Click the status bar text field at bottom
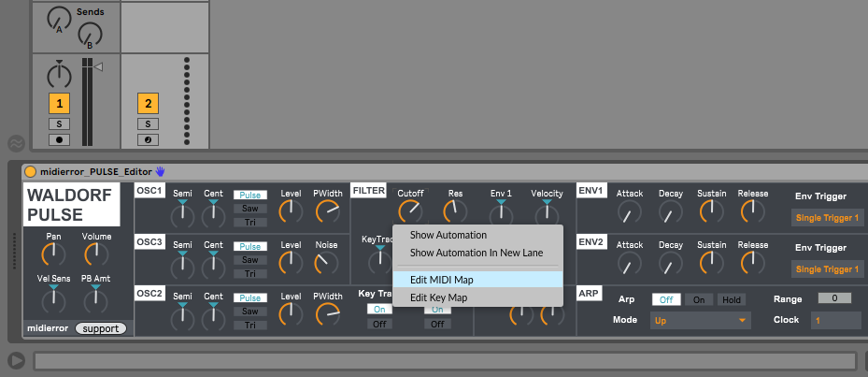The width and height of the screenshot is (868, 377). (445, 361)
